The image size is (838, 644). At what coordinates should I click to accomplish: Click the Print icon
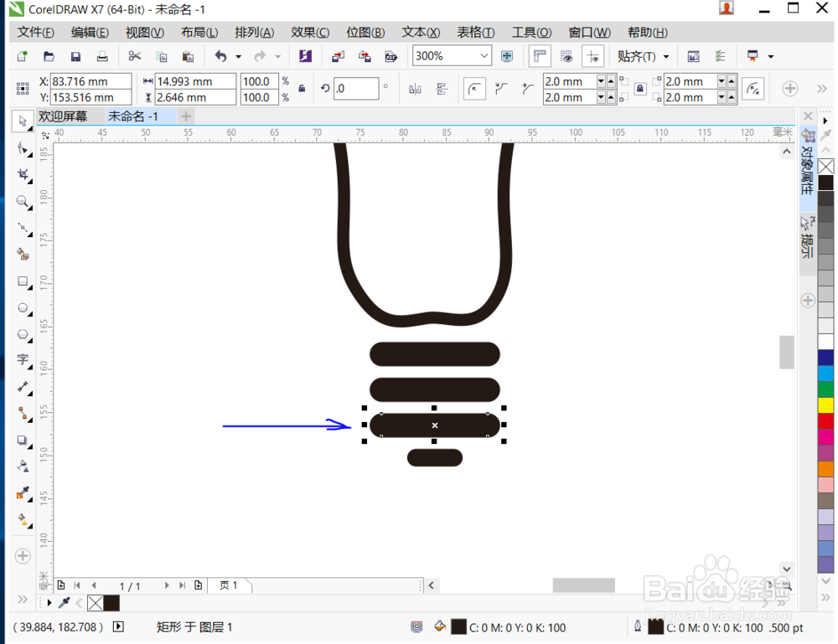pos(102,56)
